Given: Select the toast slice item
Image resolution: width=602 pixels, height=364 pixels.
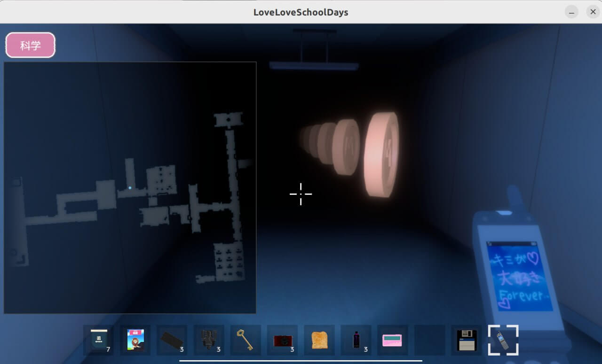Looking at the screenshot, I should point(319,340).
